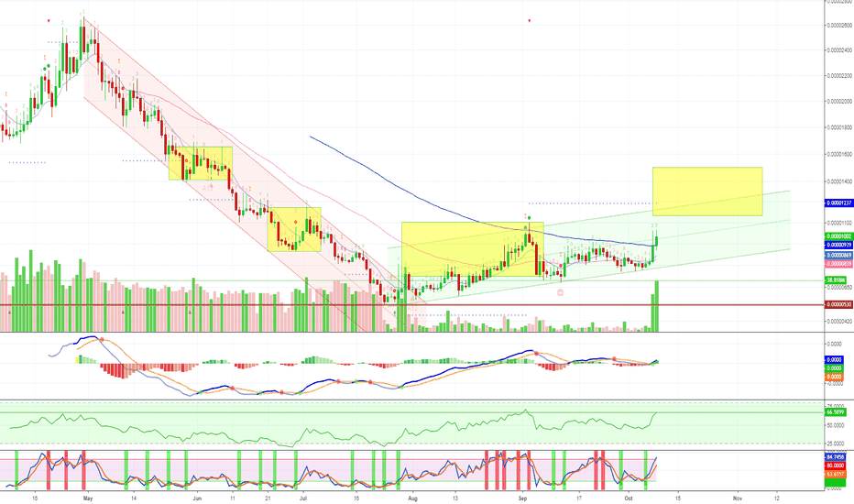Click the green 0.00001002 last price tag
This screenshot has height=504, width=854.
click(838, 236)
